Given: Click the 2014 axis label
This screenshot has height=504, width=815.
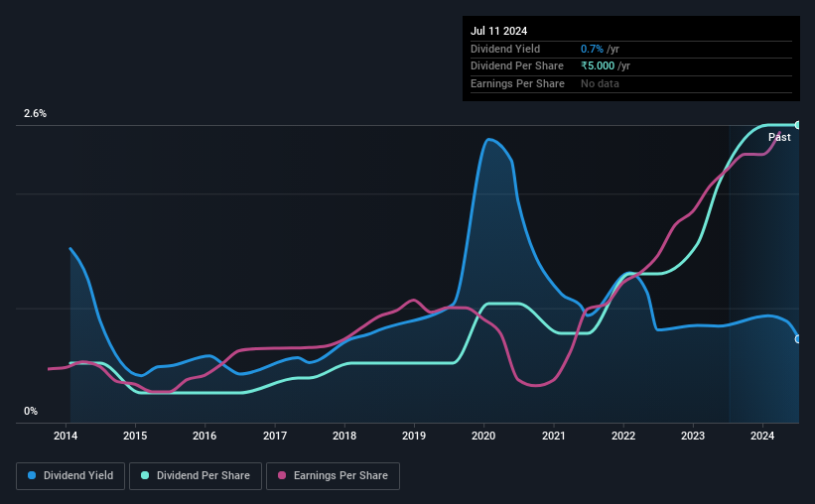Looking at the screenshot, I should (x=66, y=436).
